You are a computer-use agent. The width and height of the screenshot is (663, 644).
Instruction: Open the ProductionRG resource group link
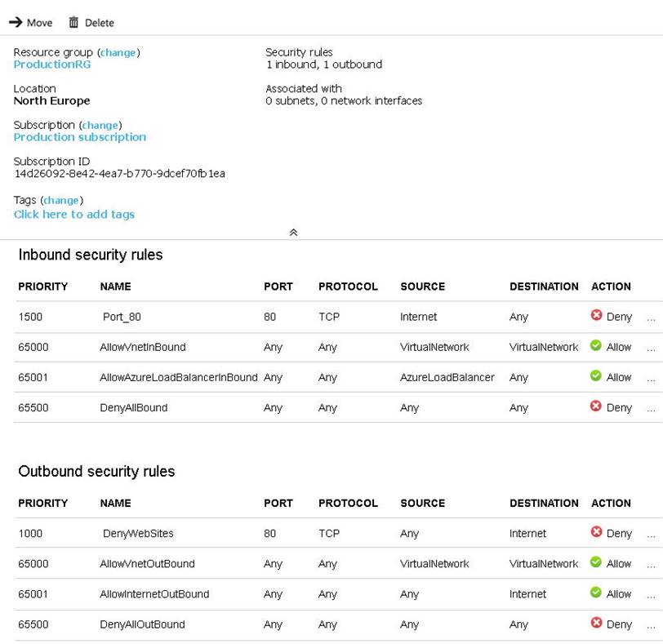tap(52, 64)
